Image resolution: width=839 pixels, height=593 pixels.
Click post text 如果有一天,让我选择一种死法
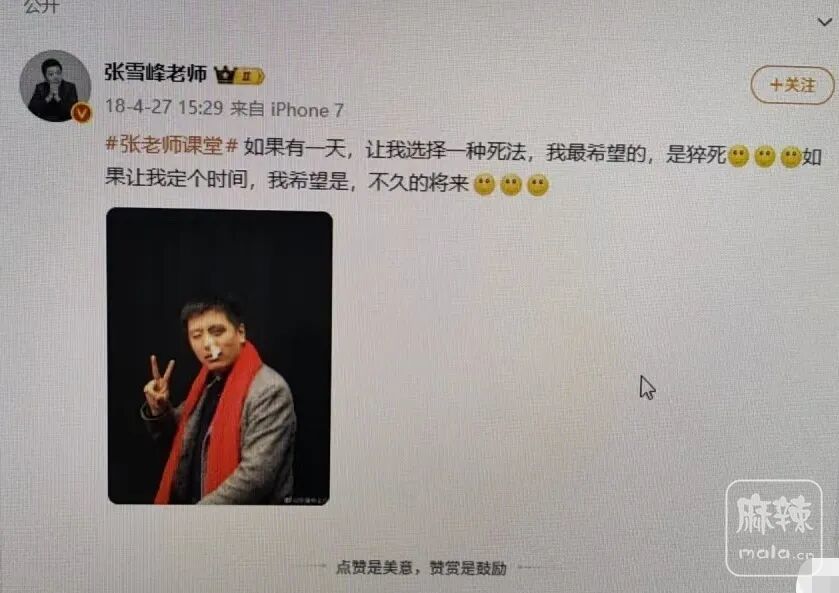coord(388,149)
